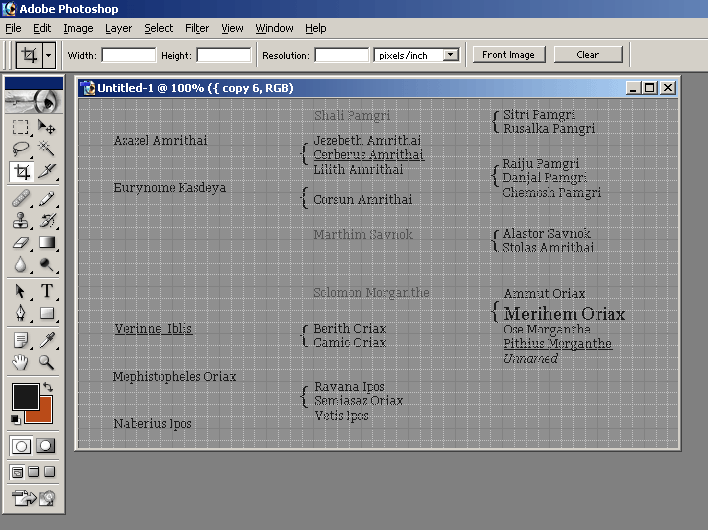Choose Standard Screen Mode
The image size is (708, 530).
coord(17,472)
